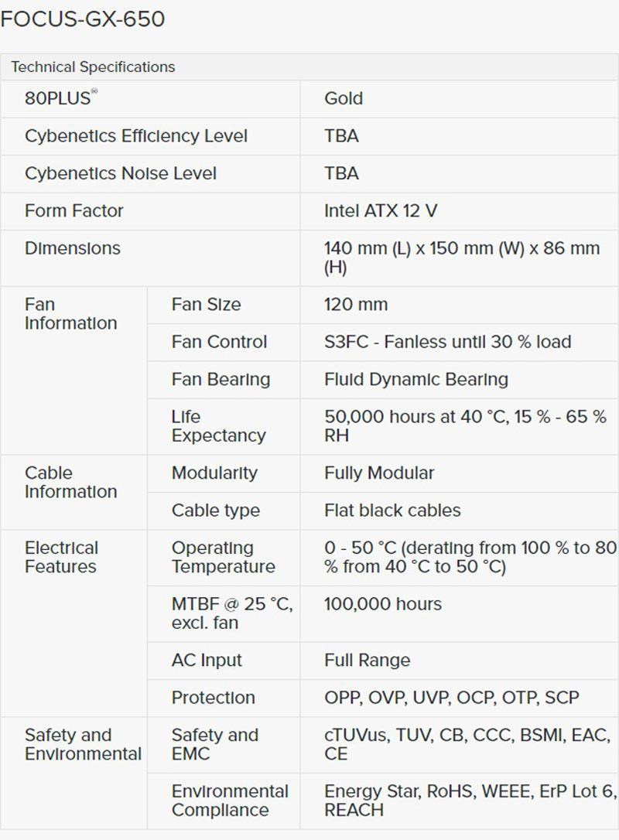Screen dimensions: 619x840
Task: Select the 120 mm fan size value
Action: pyautogui.click(x=356, y=305)
